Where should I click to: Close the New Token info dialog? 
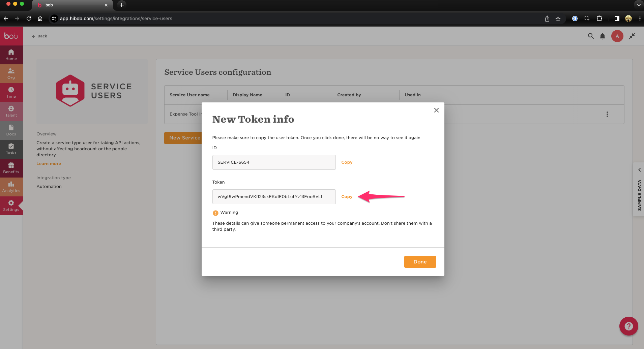(436, 110)
